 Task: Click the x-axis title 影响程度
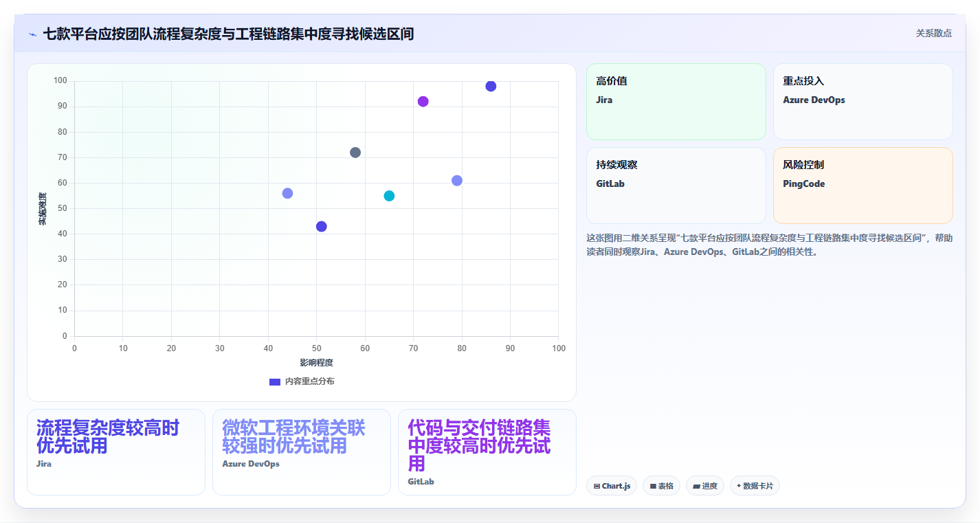pyautogui.click(x=316, y=363)
